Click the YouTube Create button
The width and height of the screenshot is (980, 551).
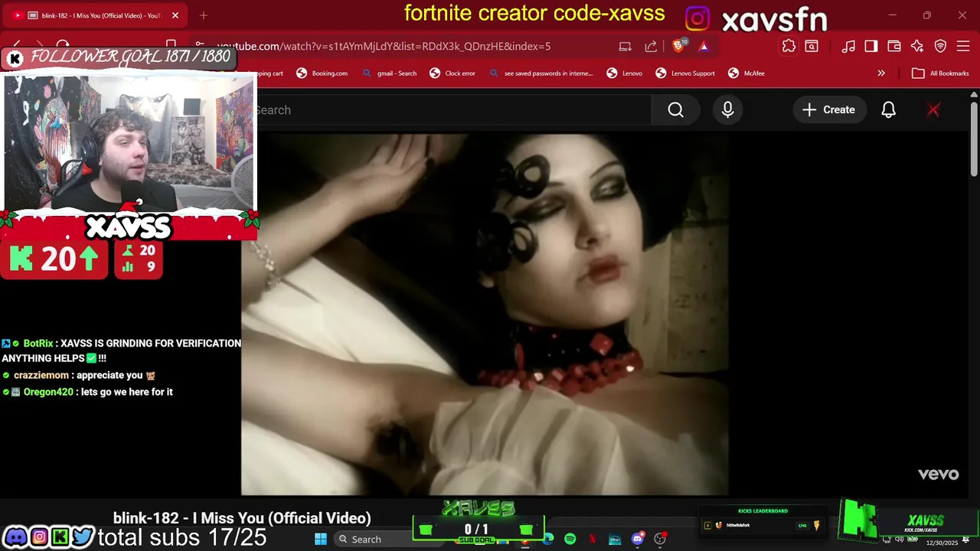(x=828, y=110)
